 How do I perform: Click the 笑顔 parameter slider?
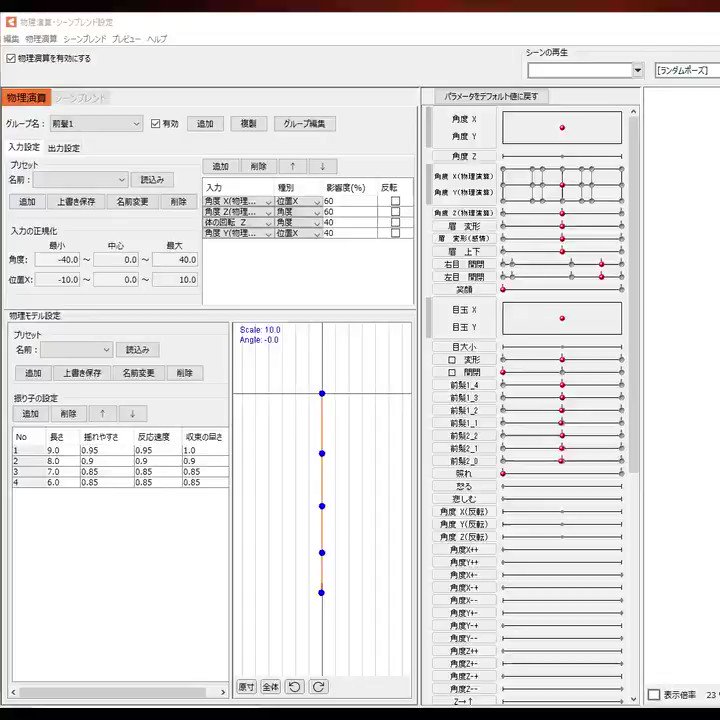click(562, 289)
